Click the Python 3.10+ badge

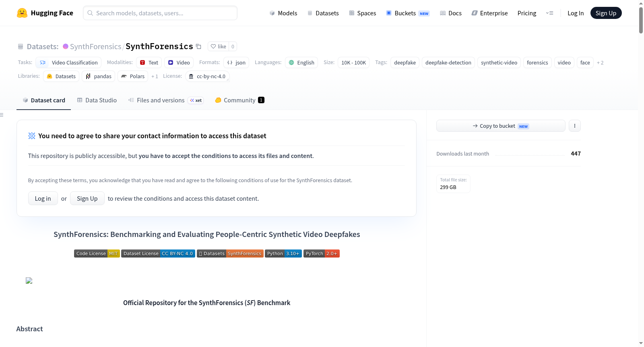click(x=283, y=253)
